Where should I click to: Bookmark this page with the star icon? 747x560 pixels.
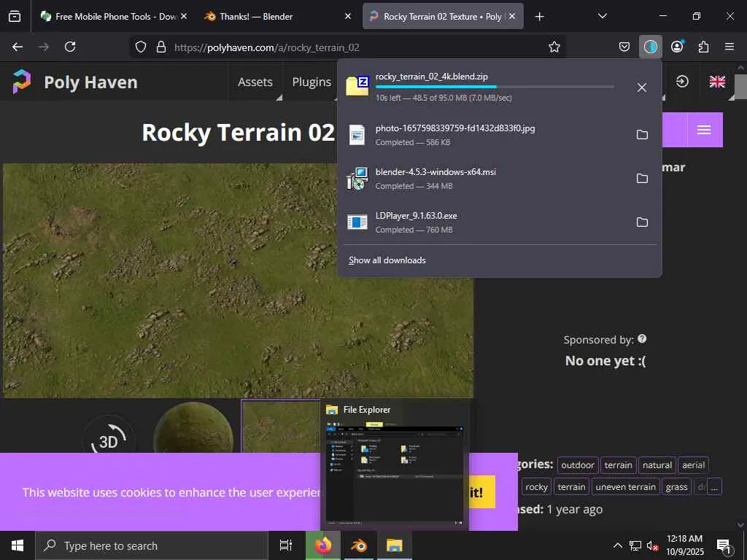tap(554, 47)
